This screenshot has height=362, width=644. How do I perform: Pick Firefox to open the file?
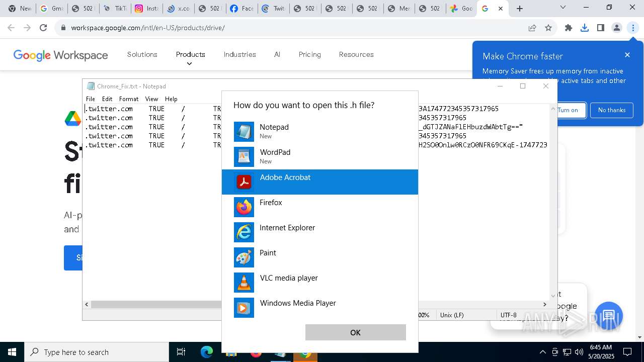tap(320, 207)
